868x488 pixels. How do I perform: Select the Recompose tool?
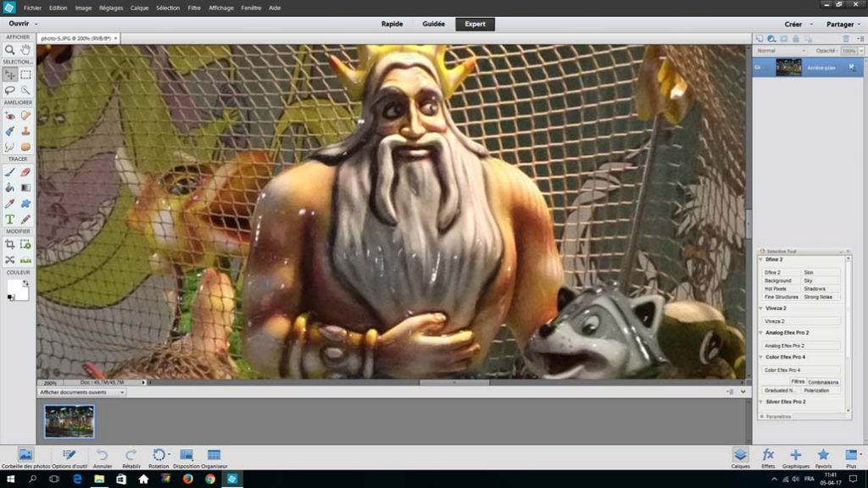pyautogui.click(x=25, y=244)
